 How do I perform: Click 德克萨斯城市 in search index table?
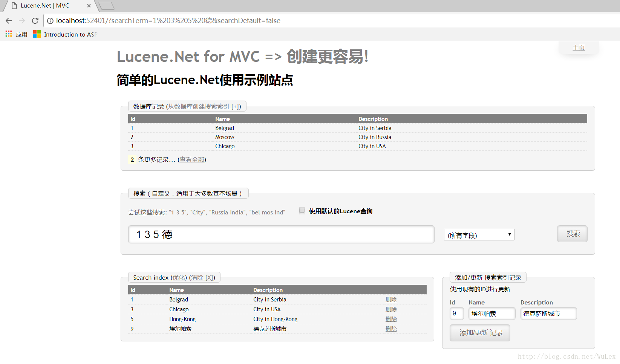[270, 329]
